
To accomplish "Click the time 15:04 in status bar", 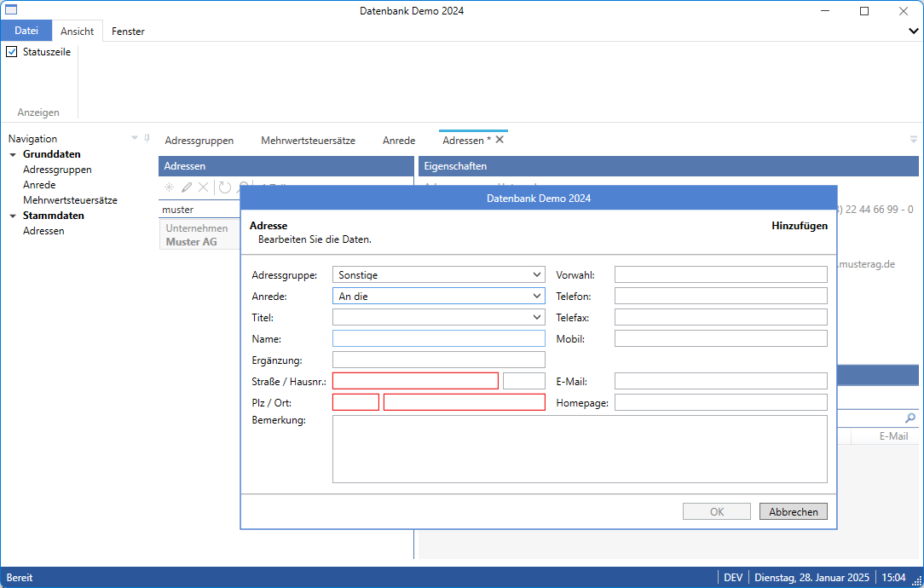I will (x=893, y=578).
